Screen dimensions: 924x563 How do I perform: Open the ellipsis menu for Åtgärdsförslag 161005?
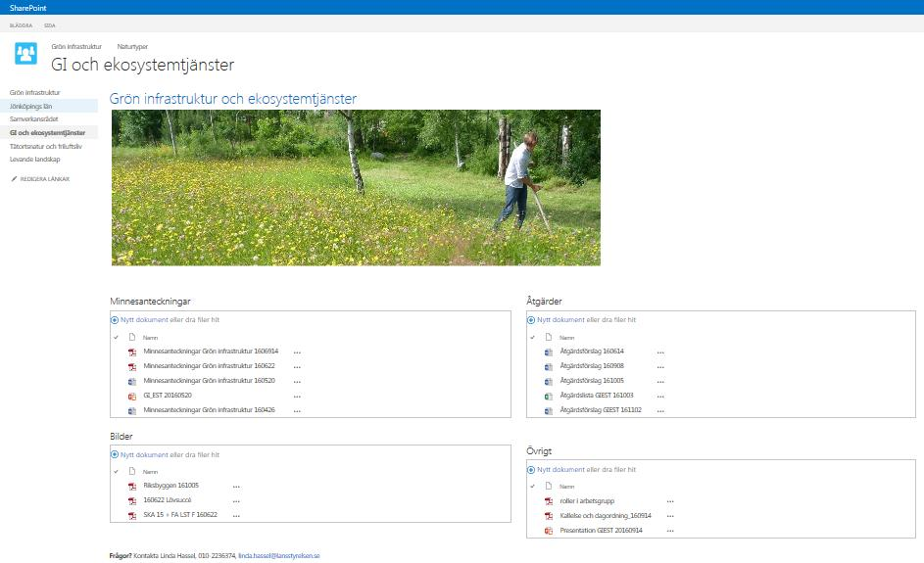[660, 382]
